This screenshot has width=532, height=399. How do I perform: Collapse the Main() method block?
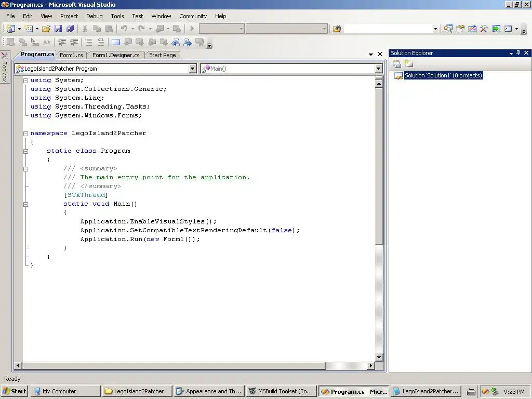[x=25, y=204]
